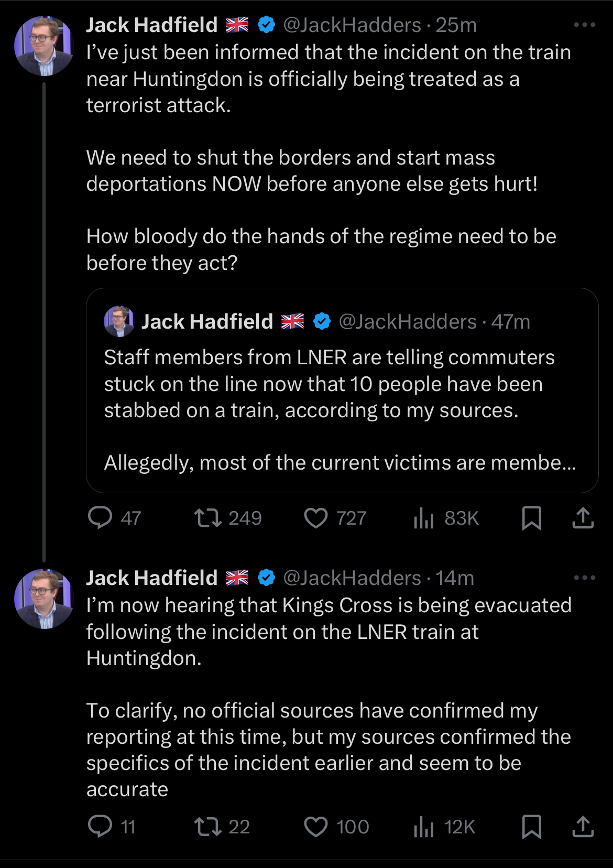613x868 pixels.
Task: Repost the tweet with 22 reposts
Action: click(x=208, y=827)
